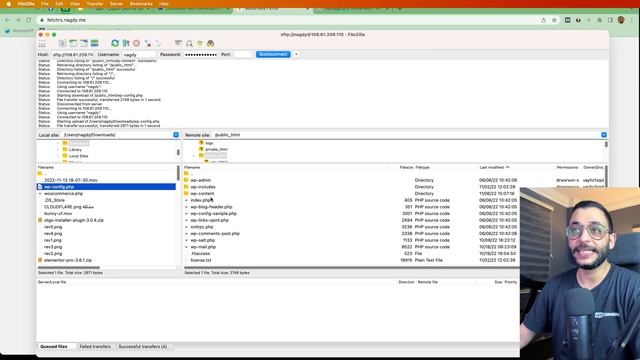Sort remote list by Filename header
The height and width of the screenshot is (360, 640).
286,167
